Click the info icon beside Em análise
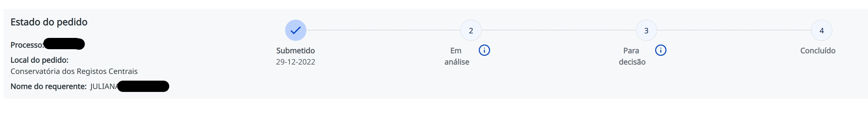The image size is (868, 118). (x=484, y=50)
